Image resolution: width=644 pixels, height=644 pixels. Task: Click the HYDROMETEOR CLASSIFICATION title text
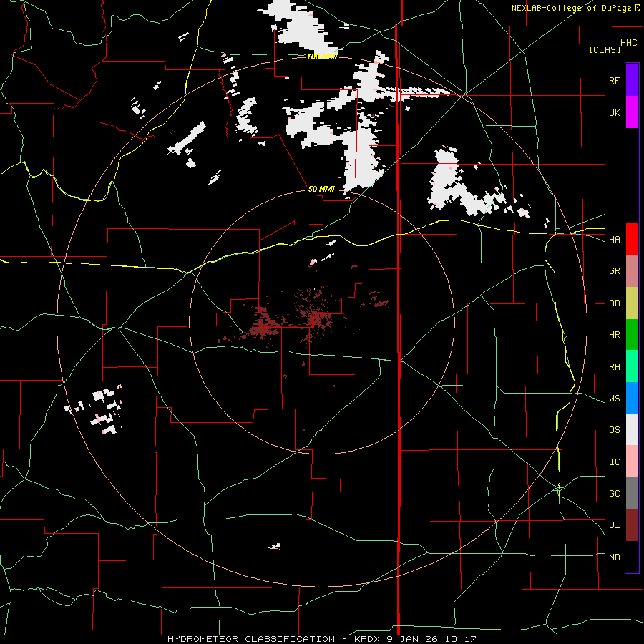coord(251,639)
